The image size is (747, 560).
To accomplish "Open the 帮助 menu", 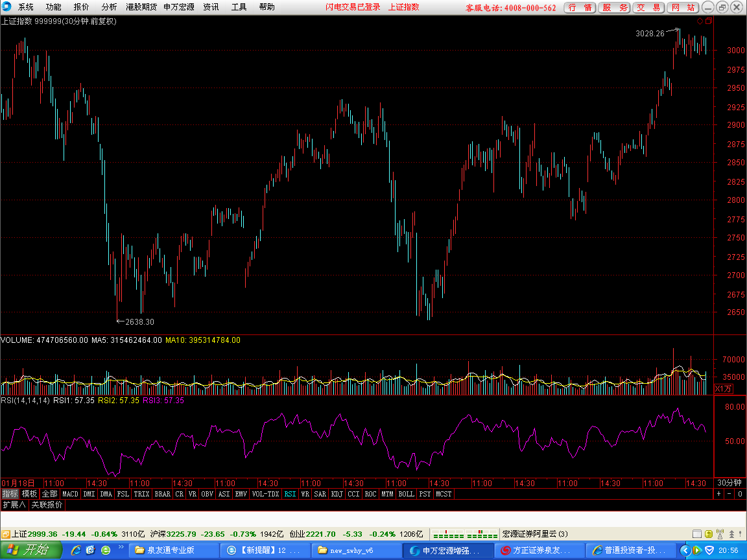I will 267,7.
